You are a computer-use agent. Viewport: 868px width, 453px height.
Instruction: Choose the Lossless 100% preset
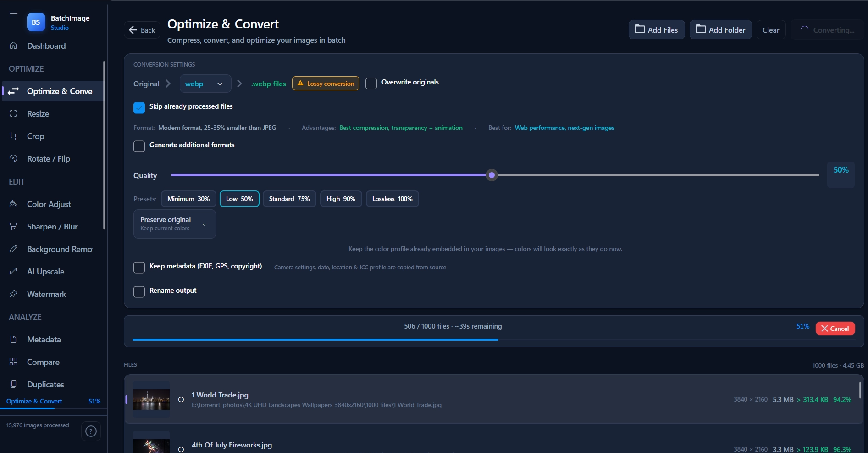pos(392,199)
